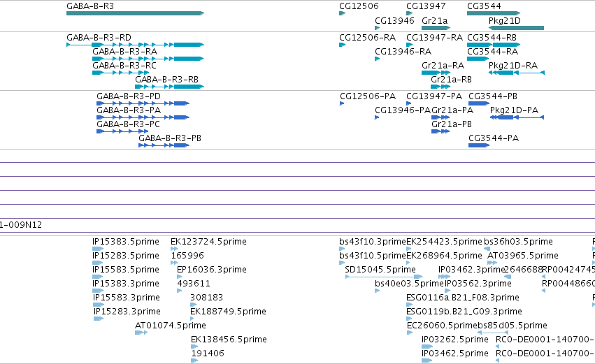This screenshot has height=364, width=595.
Task: Select the Pkg21D-PA protein feature
Action: click(x=517, y=117)
